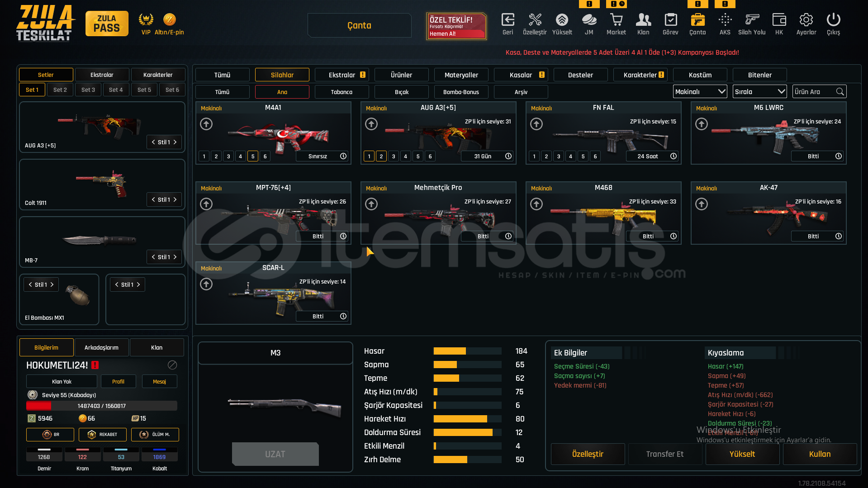
Task: Open the Özelleştir tools icon
Action: [535, 20]
